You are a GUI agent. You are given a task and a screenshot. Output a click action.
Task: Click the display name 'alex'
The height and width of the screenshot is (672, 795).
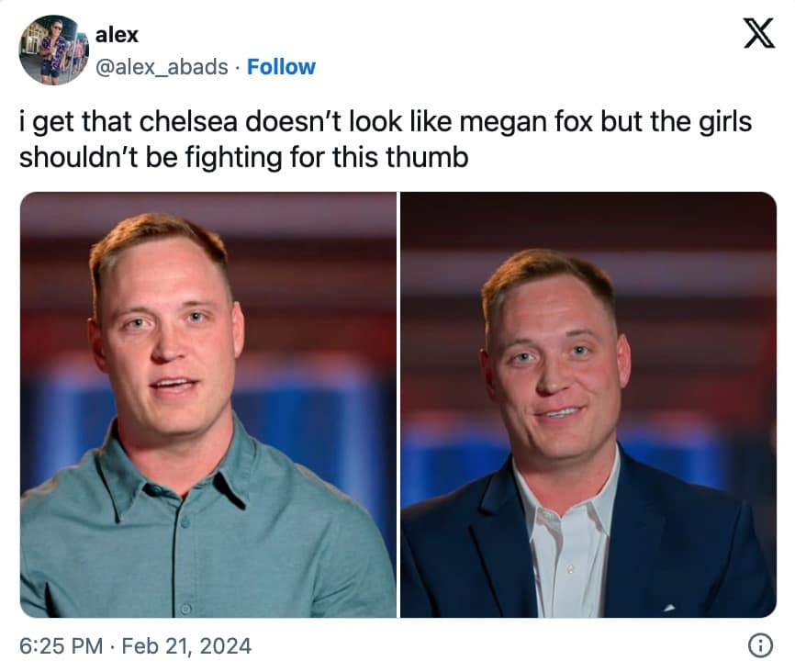pyautogui.click(x=117, y=36)
